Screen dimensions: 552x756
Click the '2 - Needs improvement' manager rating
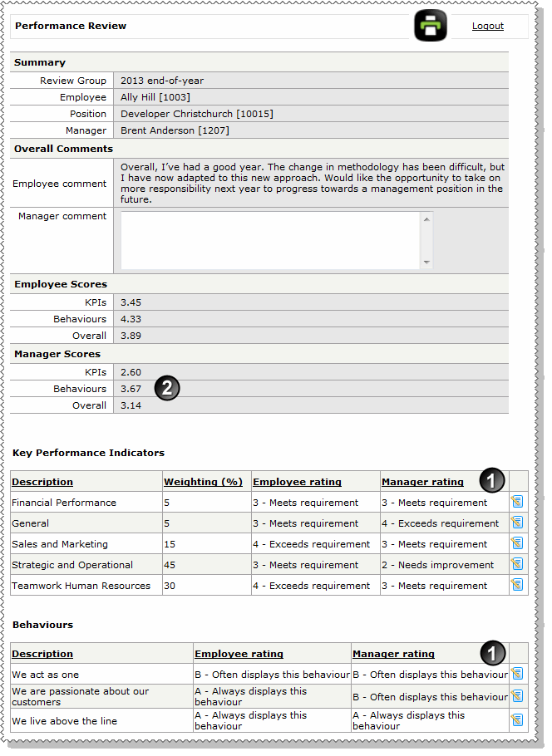(437, 565)
